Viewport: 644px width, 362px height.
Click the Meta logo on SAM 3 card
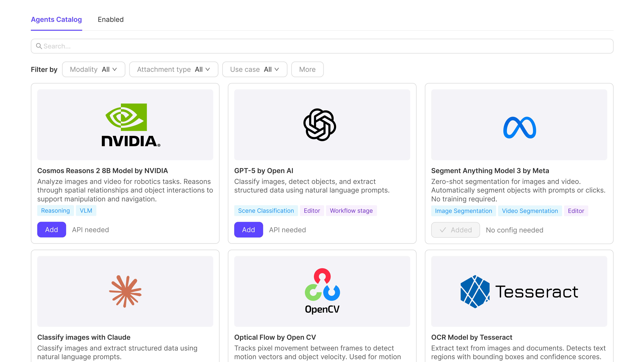pyautogui.click(x=519, y=127)
